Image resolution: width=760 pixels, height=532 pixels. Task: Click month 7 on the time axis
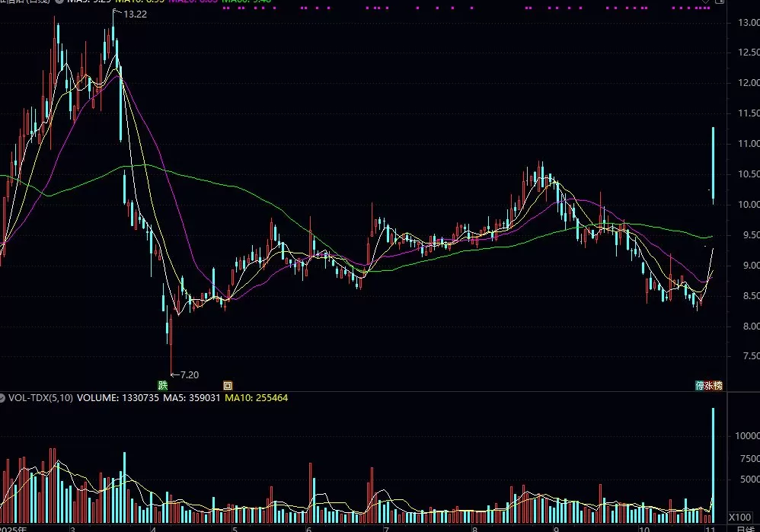point(386,527)
